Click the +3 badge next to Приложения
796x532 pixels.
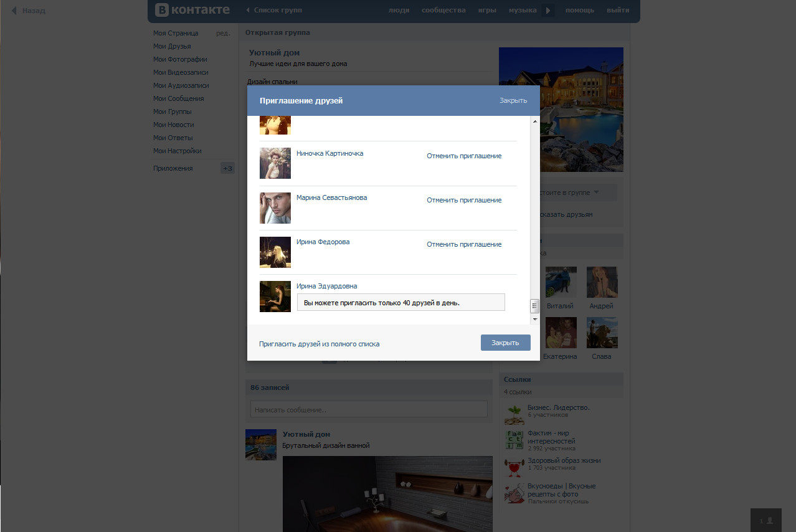click(x=227, y=168)
